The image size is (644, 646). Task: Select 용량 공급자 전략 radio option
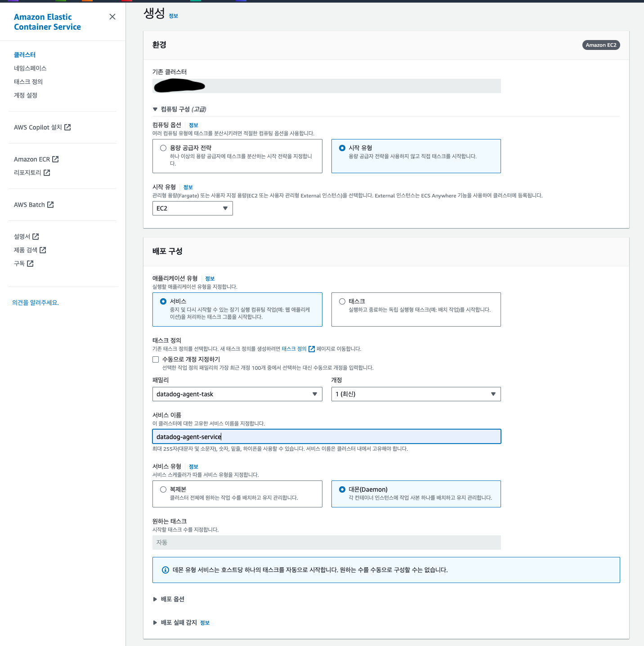click(x=163, y=148)
